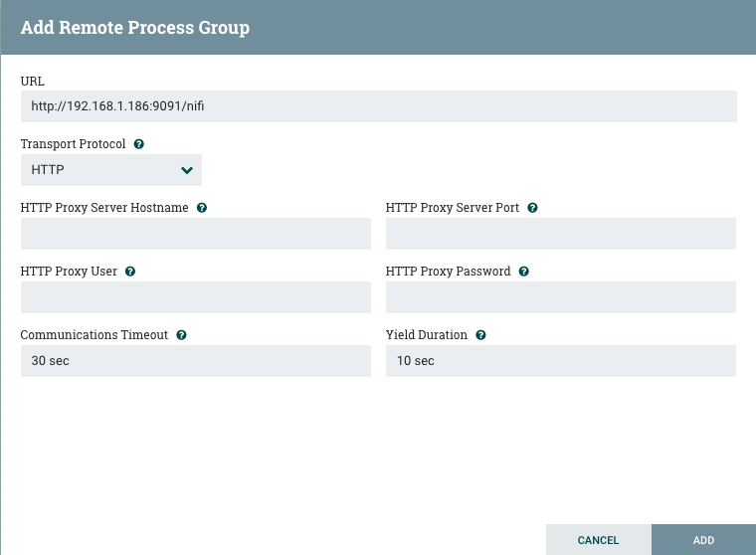Click the Communications Timeout label

(x=94, y=335)
